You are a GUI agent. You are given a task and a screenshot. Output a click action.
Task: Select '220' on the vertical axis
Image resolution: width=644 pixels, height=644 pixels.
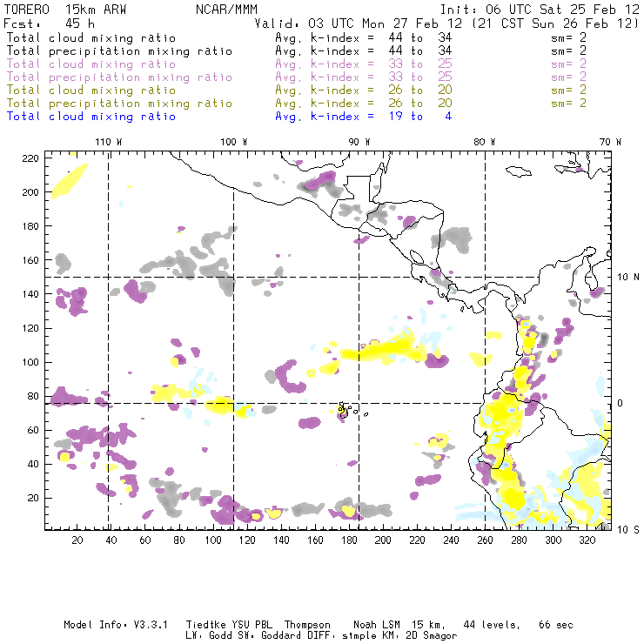pos(30,158)
